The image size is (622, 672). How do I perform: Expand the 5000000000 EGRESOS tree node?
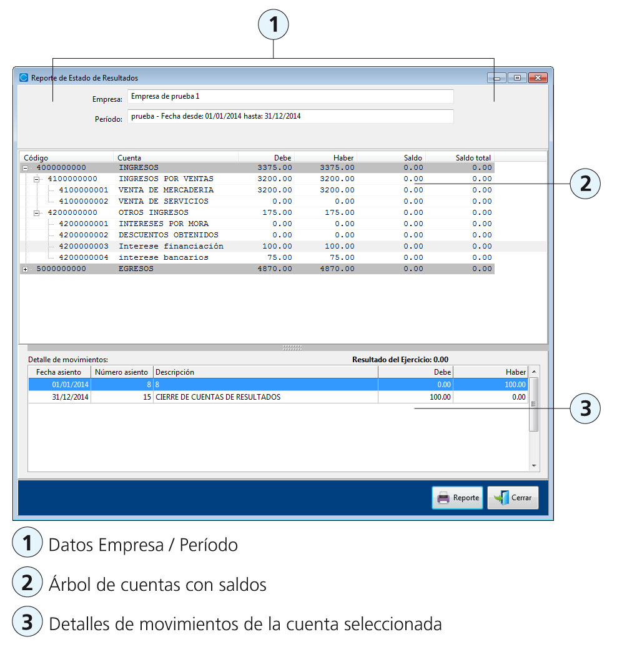(x=26, y=269)
